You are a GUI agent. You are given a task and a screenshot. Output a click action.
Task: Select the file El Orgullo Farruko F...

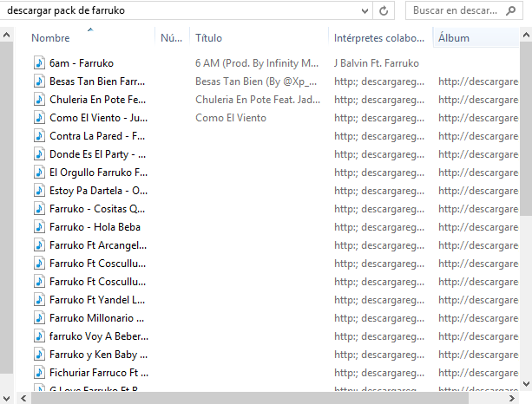98,173
